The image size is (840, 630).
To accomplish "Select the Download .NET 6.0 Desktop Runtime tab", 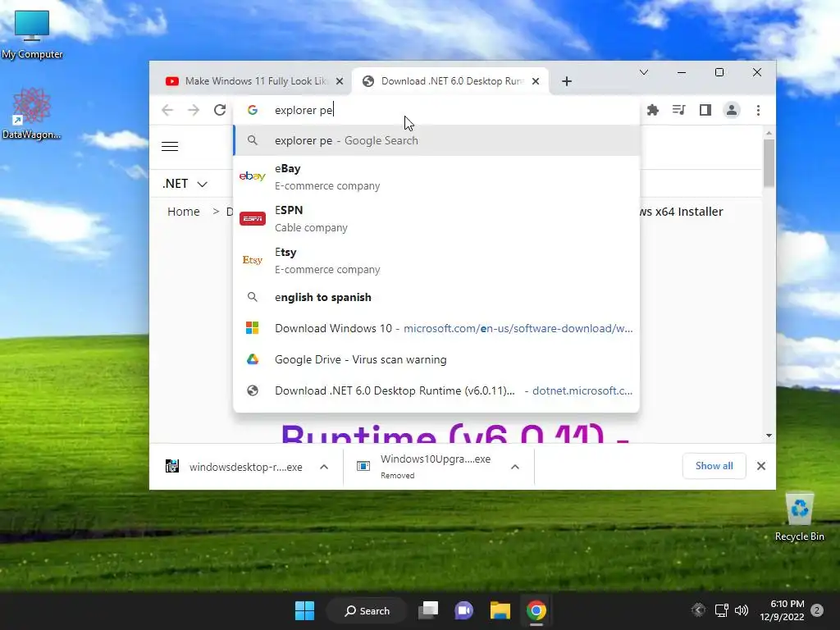I will pos(452,81).
